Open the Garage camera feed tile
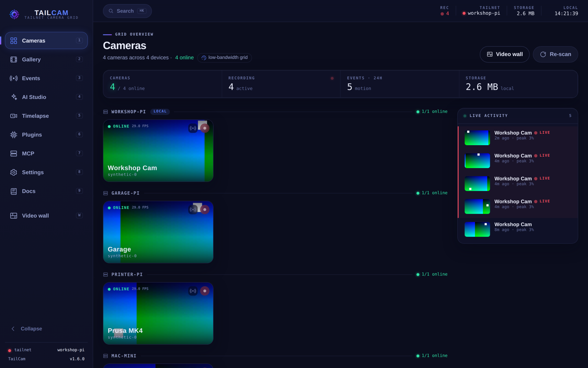 tap(158, 232)
